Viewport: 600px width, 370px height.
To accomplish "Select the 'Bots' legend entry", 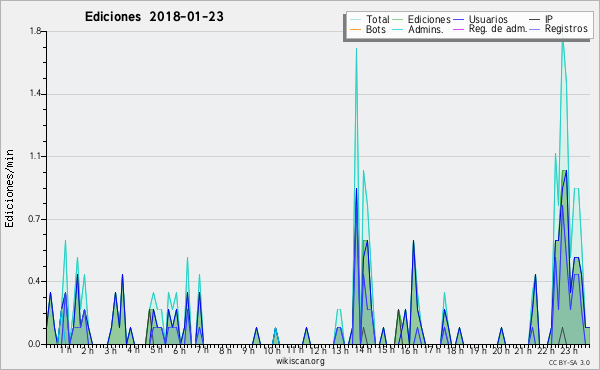I will tap(376, 29).
